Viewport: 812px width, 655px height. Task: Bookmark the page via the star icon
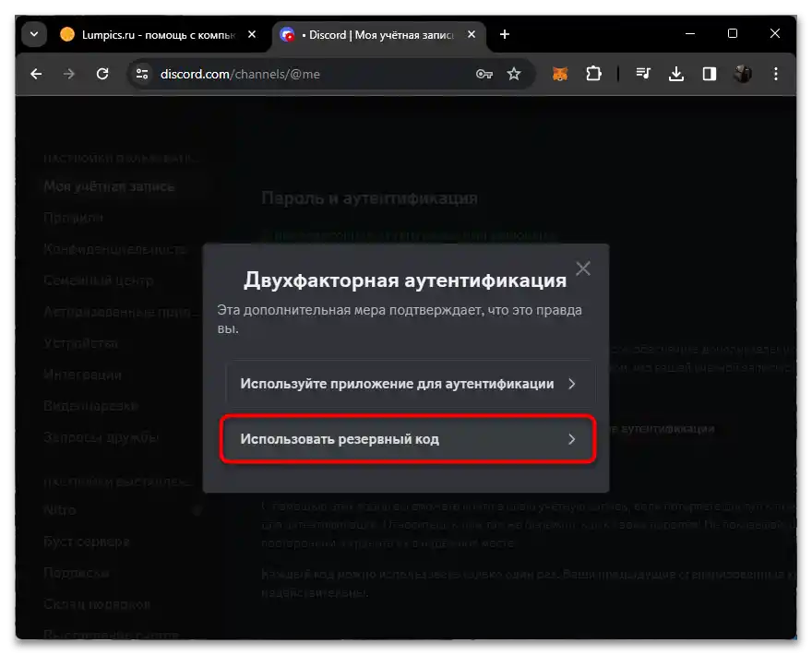click(x=514, y=74)
